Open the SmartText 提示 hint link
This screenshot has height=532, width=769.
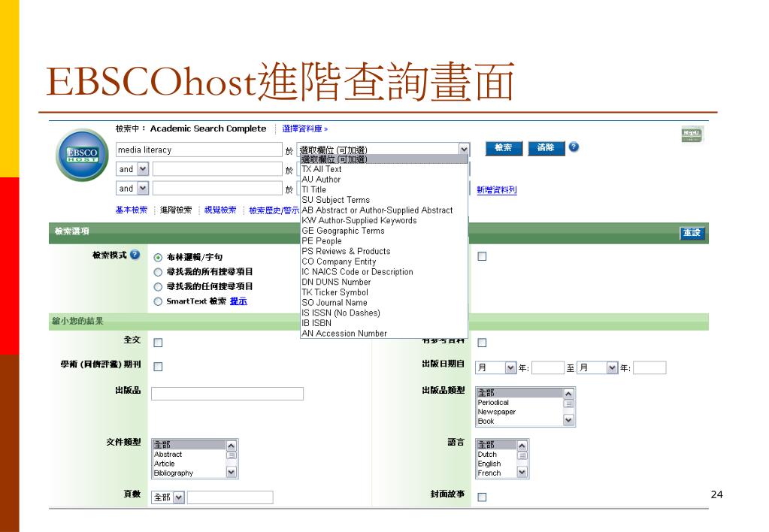point(238,301)
